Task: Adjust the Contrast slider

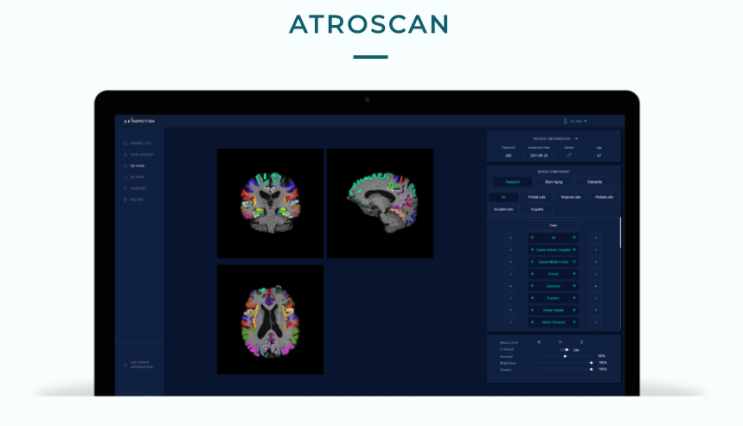Action: [x=565, y=356]
